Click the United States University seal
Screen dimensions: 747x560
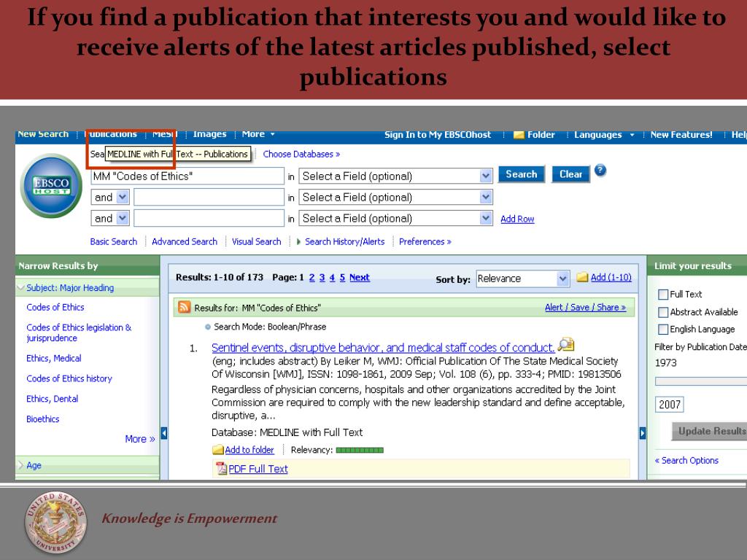56,522
